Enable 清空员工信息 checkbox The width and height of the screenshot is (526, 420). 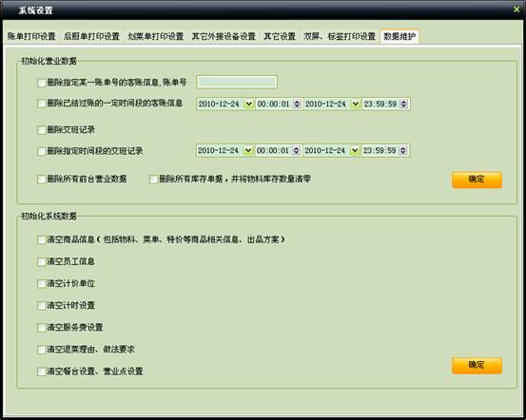click(x=42, y=261)
